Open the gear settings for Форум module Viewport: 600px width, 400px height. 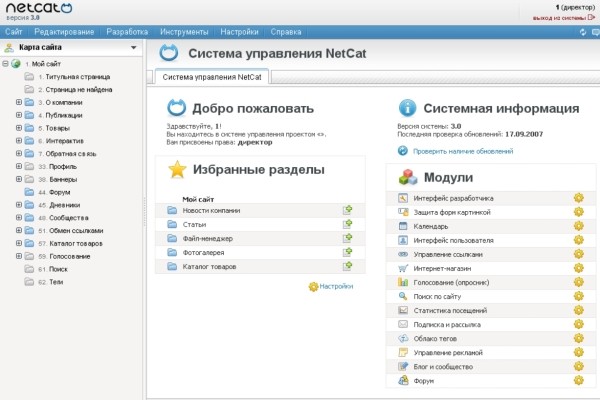coord(577,381)
